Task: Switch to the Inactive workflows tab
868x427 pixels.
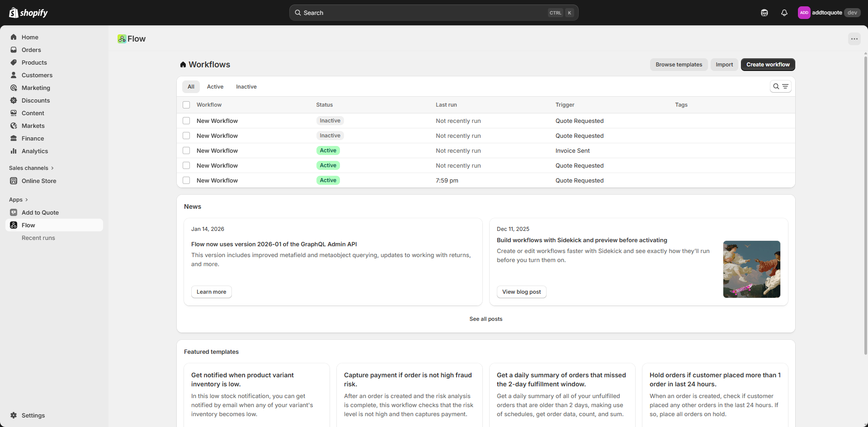Action: click(246, 86)
